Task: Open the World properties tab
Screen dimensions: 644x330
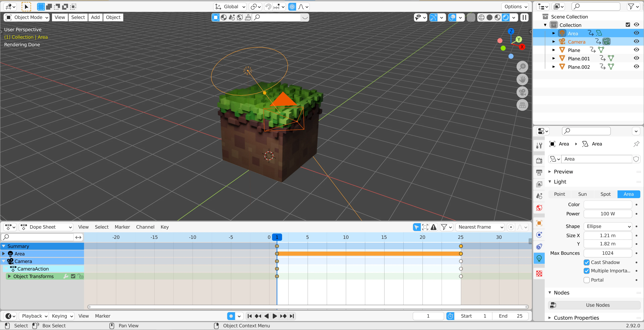Action: 539,208
